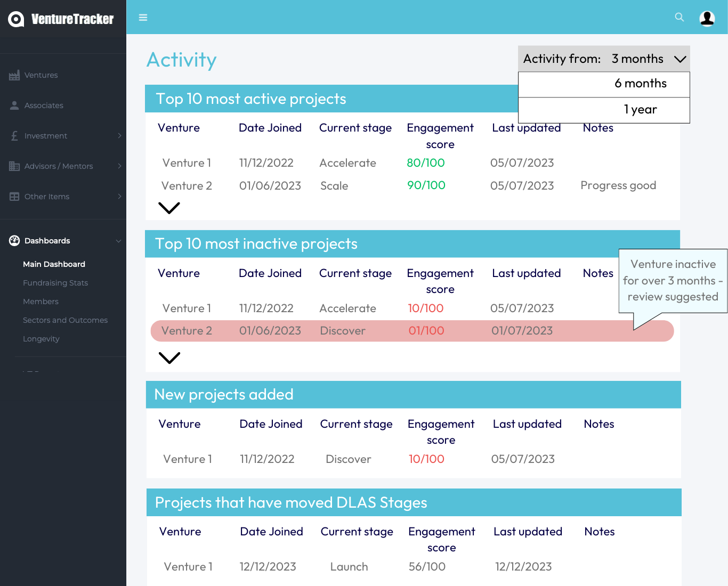This screenshot has height=586, width=728.
Task: Expand the Other Items submenu arrow
Action: (119, 197)
